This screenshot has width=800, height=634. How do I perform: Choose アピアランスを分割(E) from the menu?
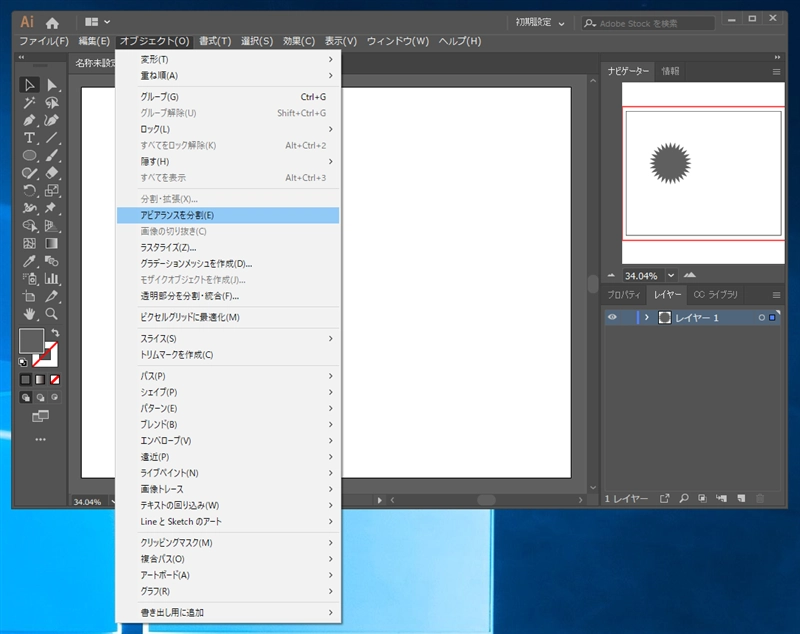(x=228, y=215)
